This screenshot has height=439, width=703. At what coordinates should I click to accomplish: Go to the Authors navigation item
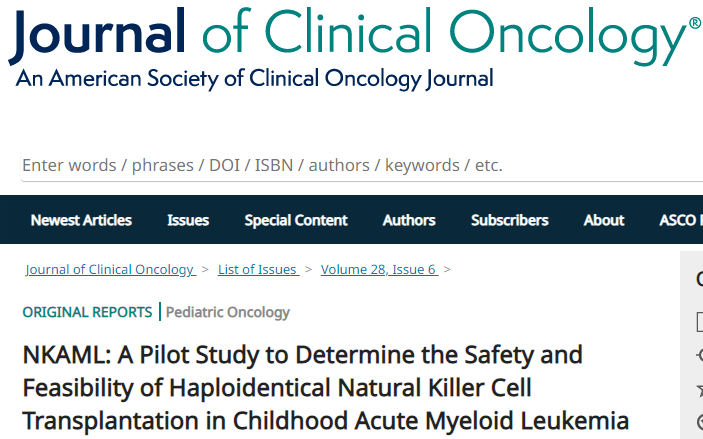pos(409,220)
